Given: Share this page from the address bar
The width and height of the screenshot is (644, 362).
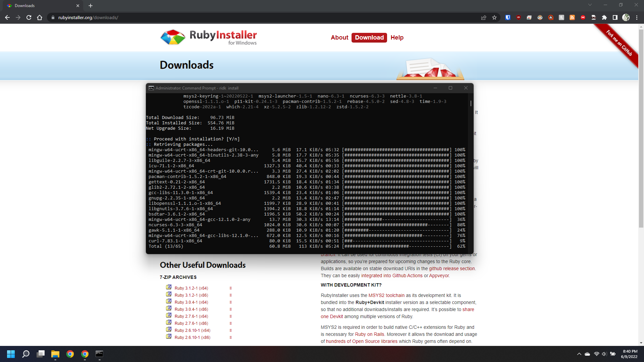Looking at the screenshot, I should (484, 17).
